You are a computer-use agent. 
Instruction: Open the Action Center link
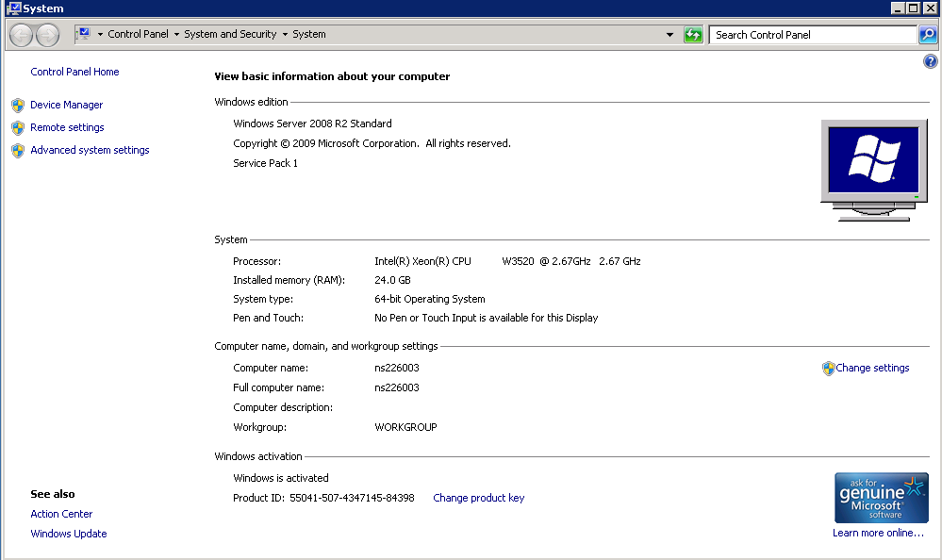[x=61, y=514]
